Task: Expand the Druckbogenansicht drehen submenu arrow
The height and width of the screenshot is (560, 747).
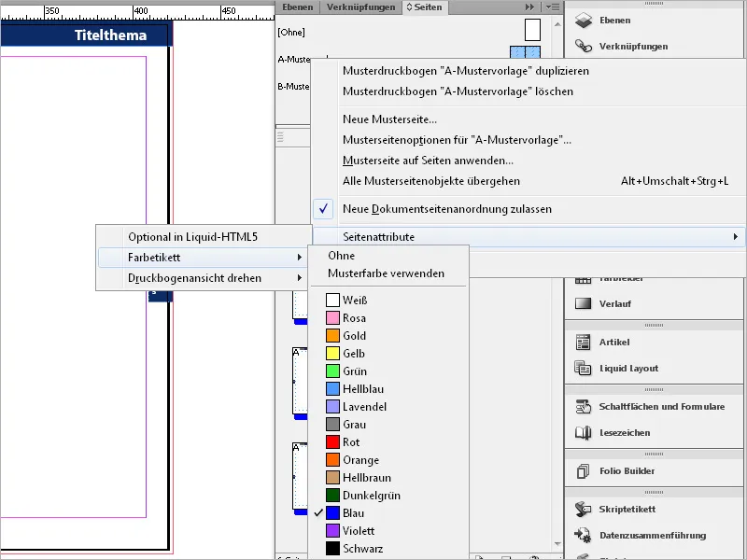Action: tap(299, 278)
